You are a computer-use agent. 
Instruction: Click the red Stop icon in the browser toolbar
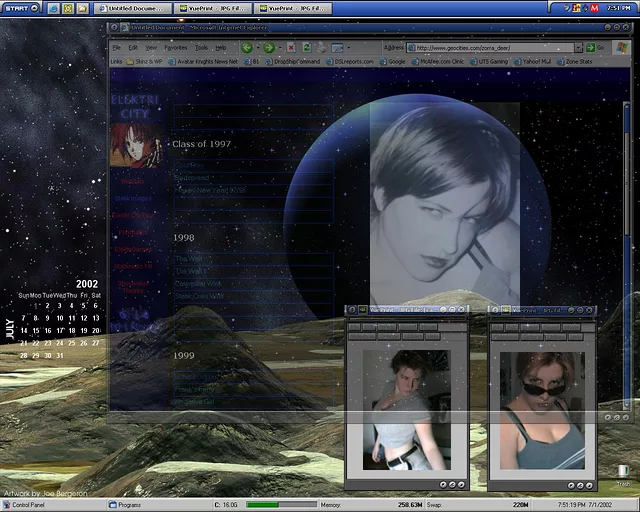coord(291,47)
